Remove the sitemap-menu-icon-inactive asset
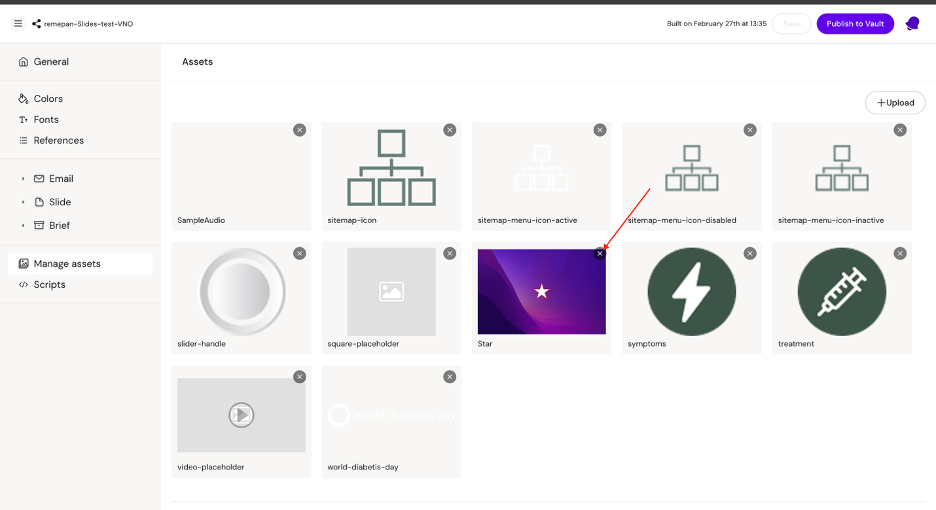 900,130
